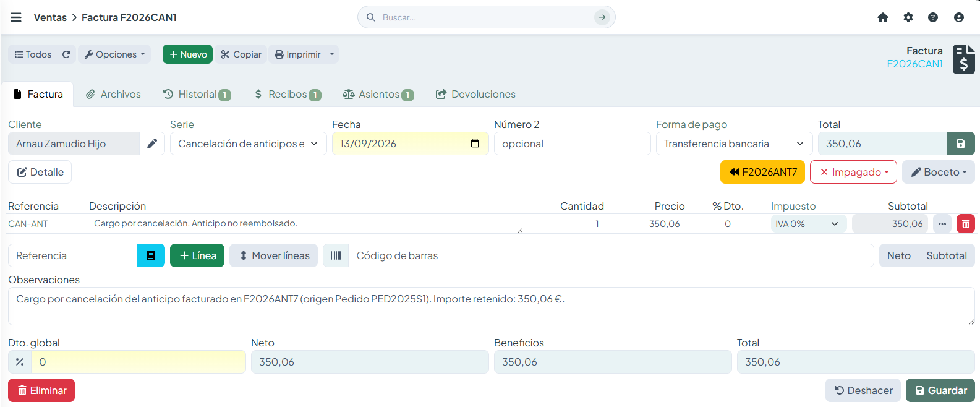Open the Forma de pago dropdown
Screen dimensions: 980x407
[x=735, y=144]
